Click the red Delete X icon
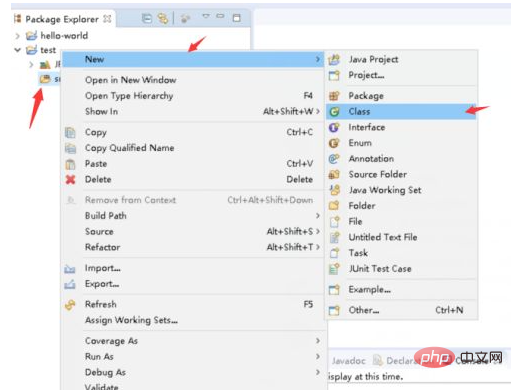The height and width of the screenshot is (390, 513). tap(70, 180)
